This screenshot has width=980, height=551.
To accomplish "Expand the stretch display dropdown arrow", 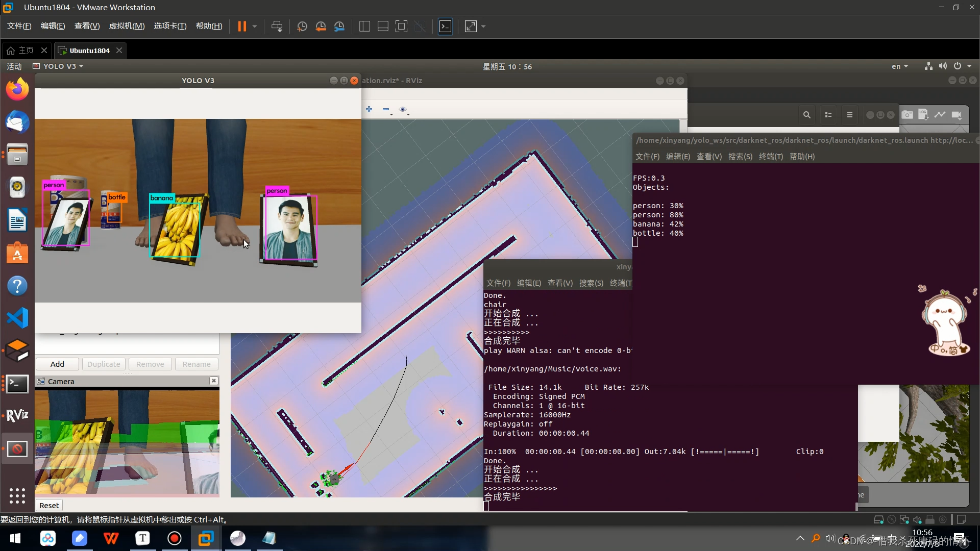I will pyautogui.click(x=483, y=26).
